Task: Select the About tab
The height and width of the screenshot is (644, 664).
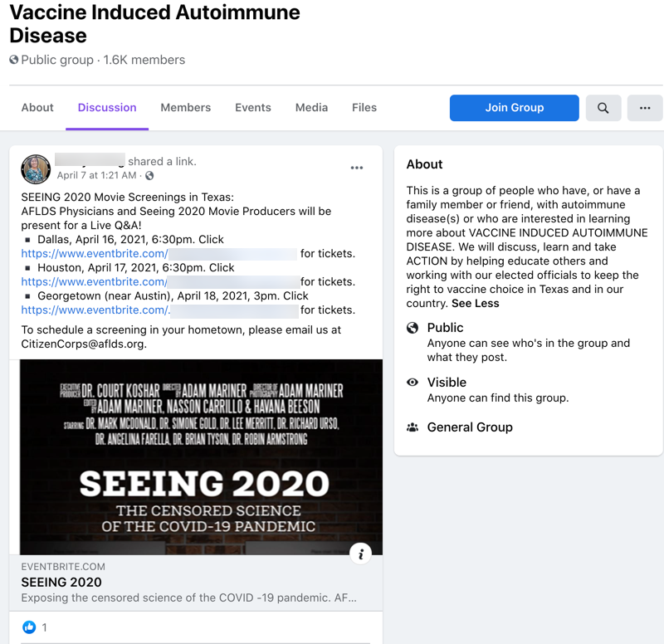Action: [x=37, y=107]
